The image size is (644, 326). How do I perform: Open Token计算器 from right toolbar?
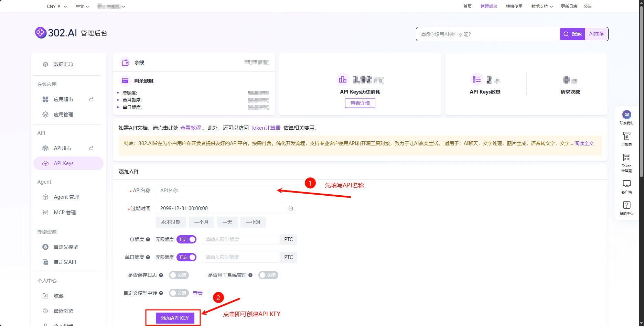coord(626,163)
